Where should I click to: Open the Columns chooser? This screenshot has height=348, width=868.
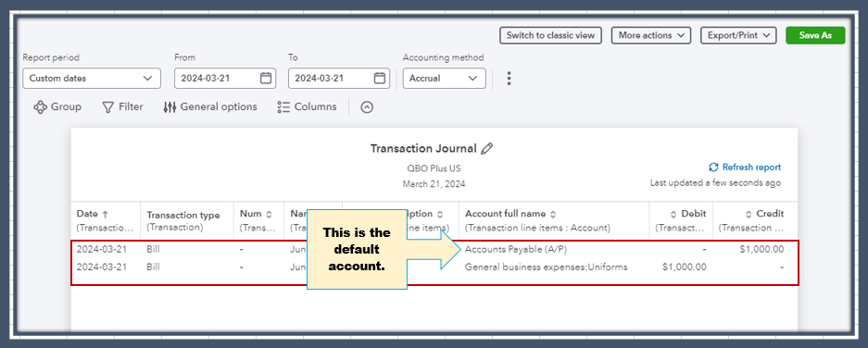[x=307, y=106]
